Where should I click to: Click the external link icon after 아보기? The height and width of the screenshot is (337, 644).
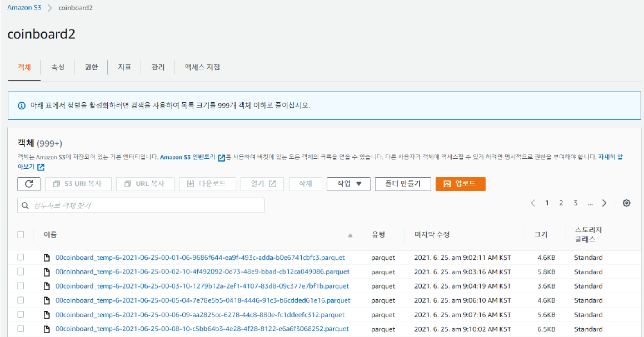point(41,167)
